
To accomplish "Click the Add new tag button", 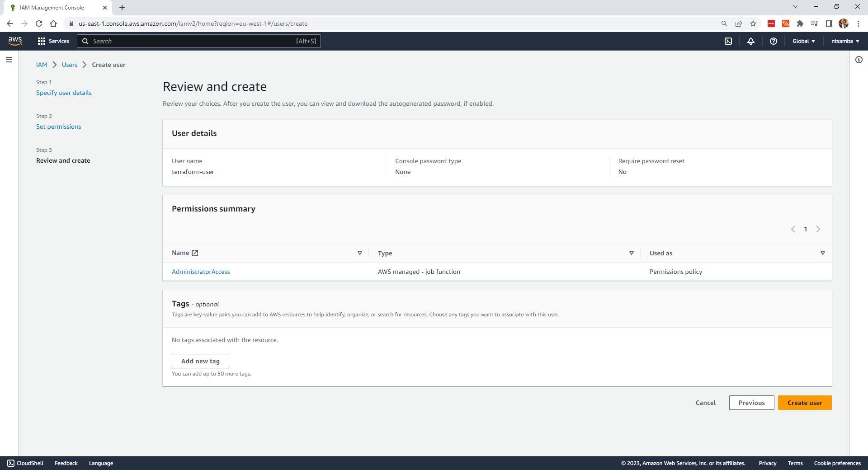I will (200, 361).
